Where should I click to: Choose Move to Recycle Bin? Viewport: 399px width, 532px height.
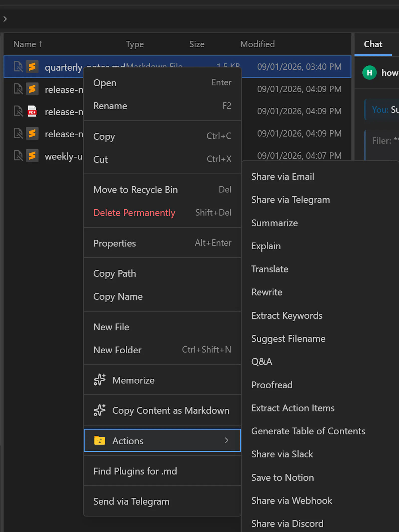coord(162,190)
